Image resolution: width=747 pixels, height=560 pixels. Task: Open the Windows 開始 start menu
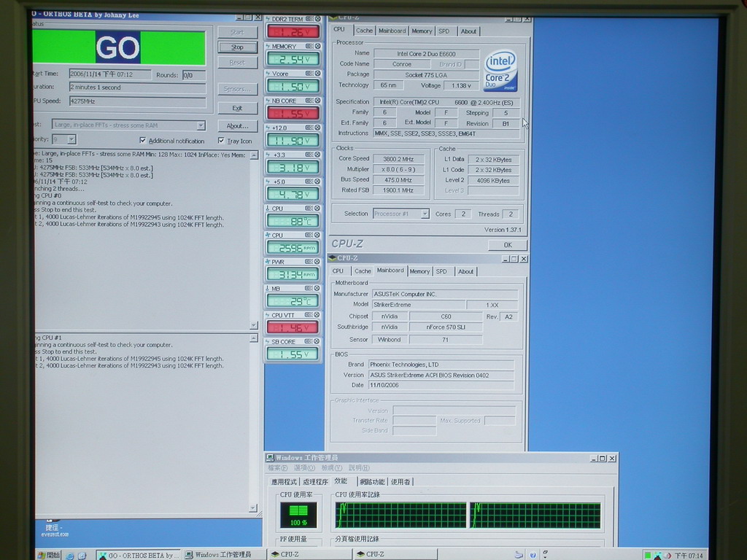pos(49,555)
